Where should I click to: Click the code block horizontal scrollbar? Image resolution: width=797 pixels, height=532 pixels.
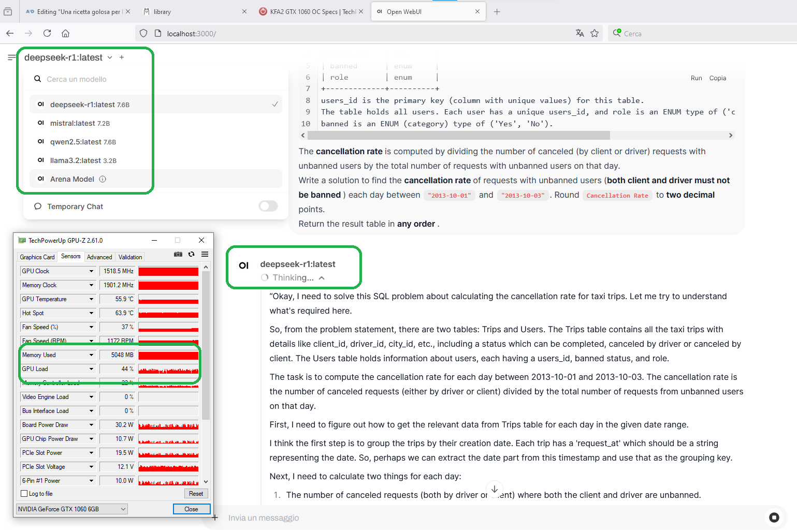[458, 136]
